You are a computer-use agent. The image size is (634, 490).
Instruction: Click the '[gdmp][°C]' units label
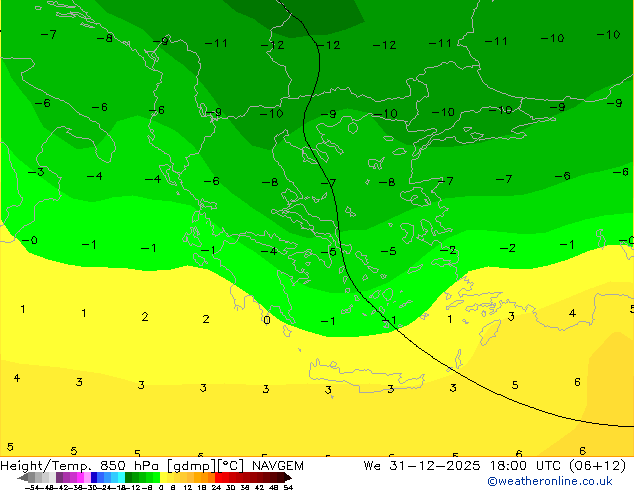[205, 466]
